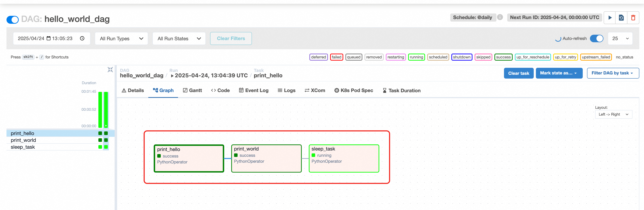644x210 pixels.
Task: Click the schedule info icon
Action: (x=500, y=17)
